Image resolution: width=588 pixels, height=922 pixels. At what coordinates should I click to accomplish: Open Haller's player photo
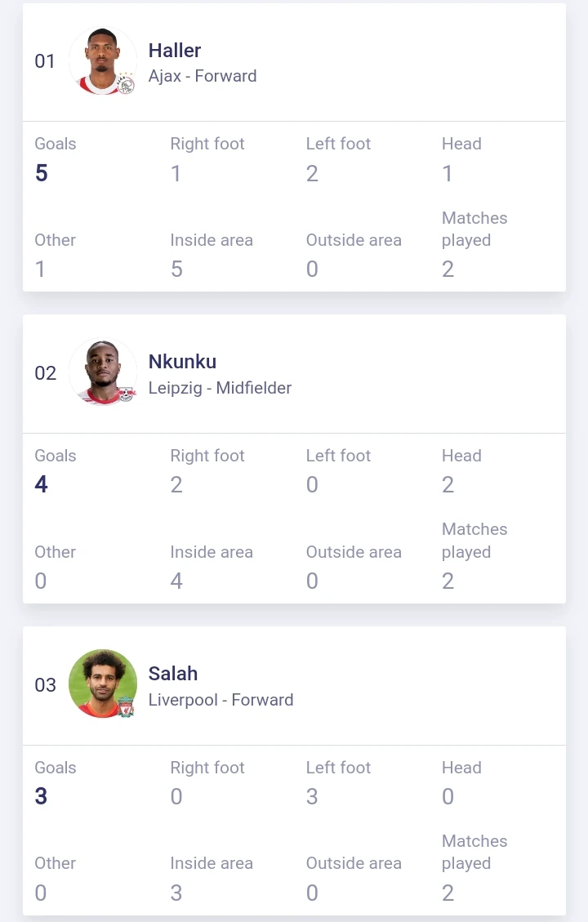point(103,61)
